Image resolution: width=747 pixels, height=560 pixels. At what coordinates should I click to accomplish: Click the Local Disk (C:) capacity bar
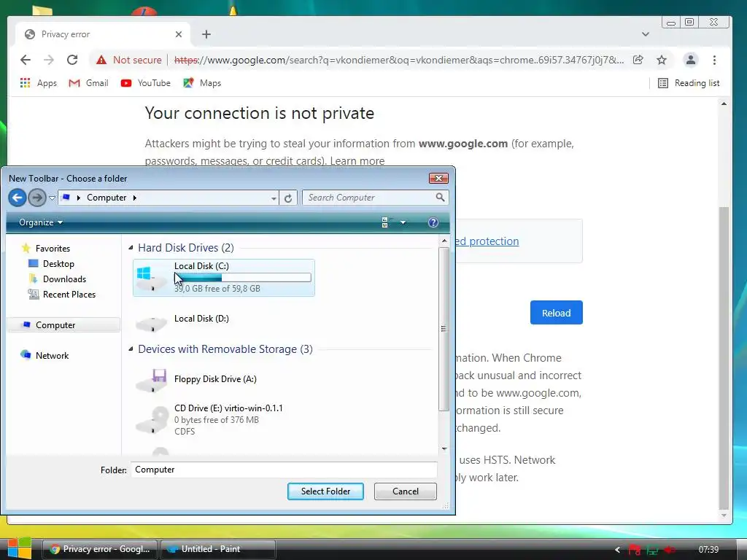point(243,277)
